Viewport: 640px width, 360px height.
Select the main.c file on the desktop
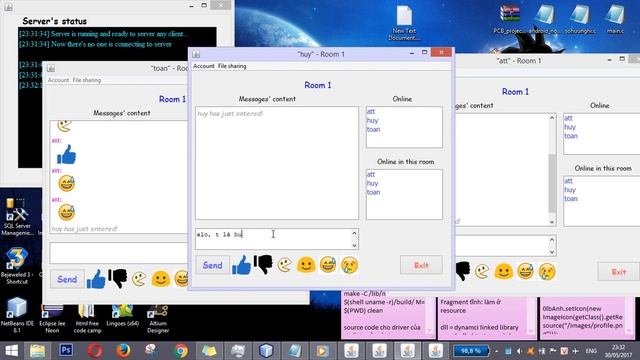click(615, 19)
